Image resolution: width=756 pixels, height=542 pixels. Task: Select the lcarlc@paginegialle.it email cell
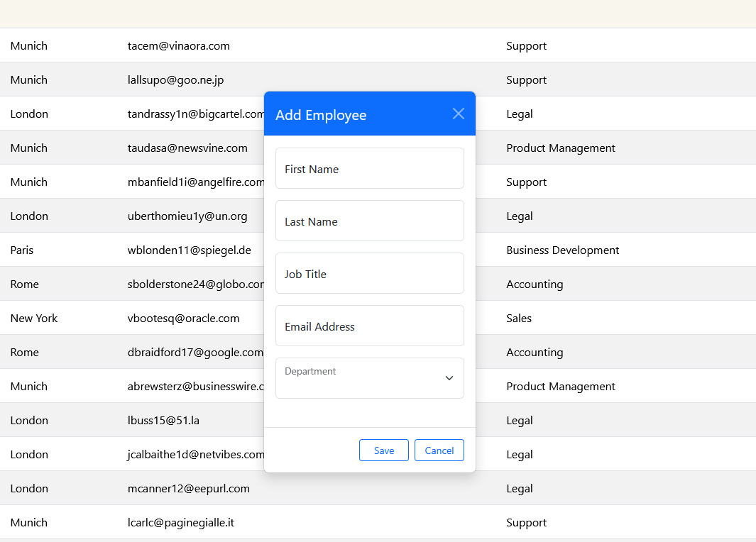(x=181, y=523)
